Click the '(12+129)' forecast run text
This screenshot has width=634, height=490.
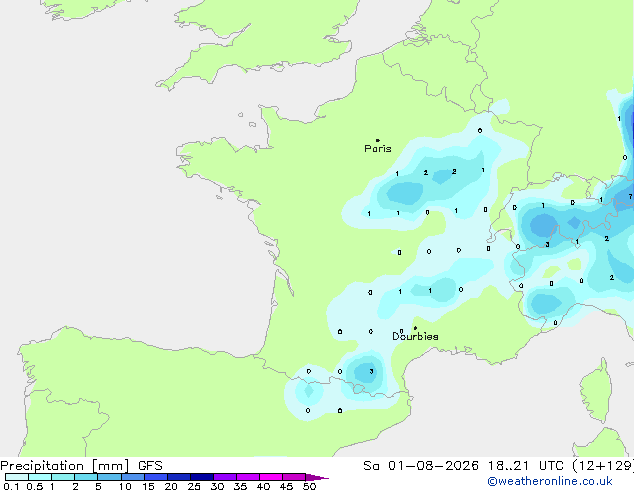click(x=603, y=466)
